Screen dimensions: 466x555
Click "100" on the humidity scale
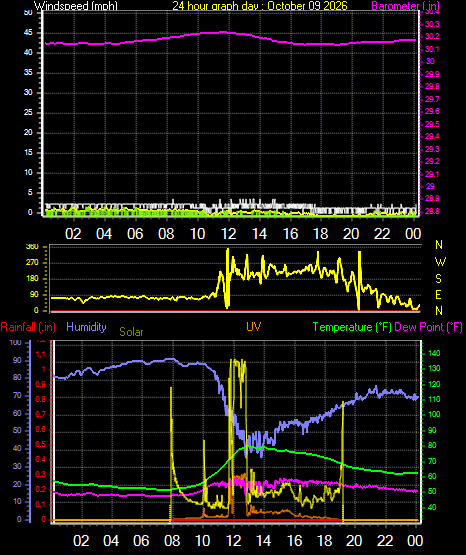coord(16,342)
